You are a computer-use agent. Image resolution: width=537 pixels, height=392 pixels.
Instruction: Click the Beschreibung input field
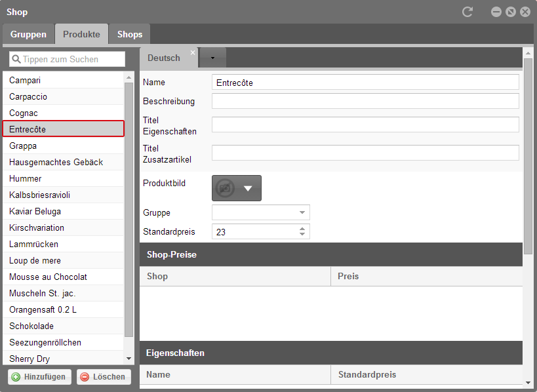(x=365, y=101)
